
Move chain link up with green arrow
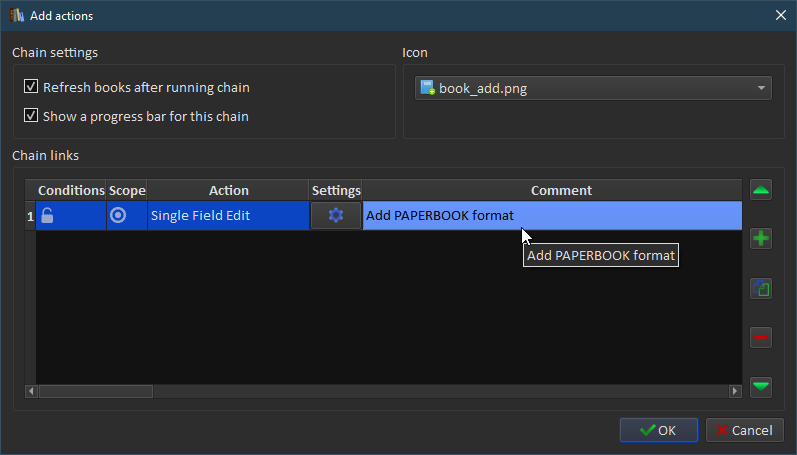760,190
